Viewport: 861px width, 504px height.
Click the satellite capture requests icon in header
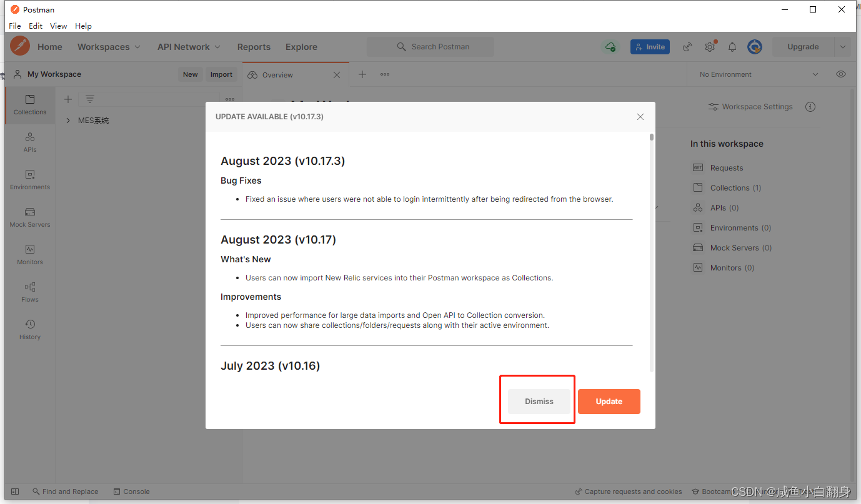(687, 47)
